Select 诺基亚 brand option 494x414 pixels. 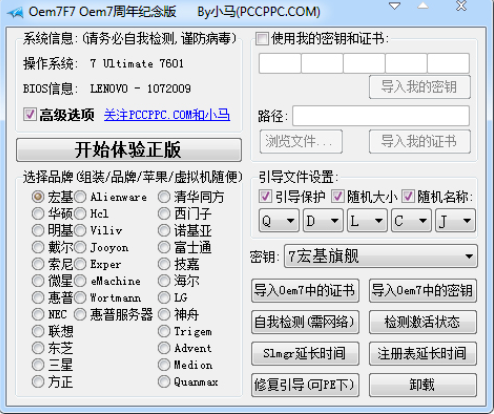(x=164, y=230)
